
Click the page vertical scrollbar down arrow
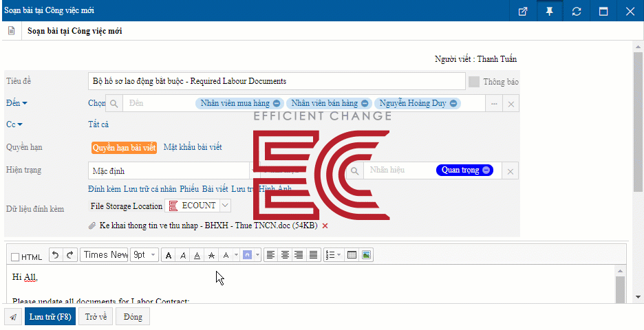[x=638, y=297]
